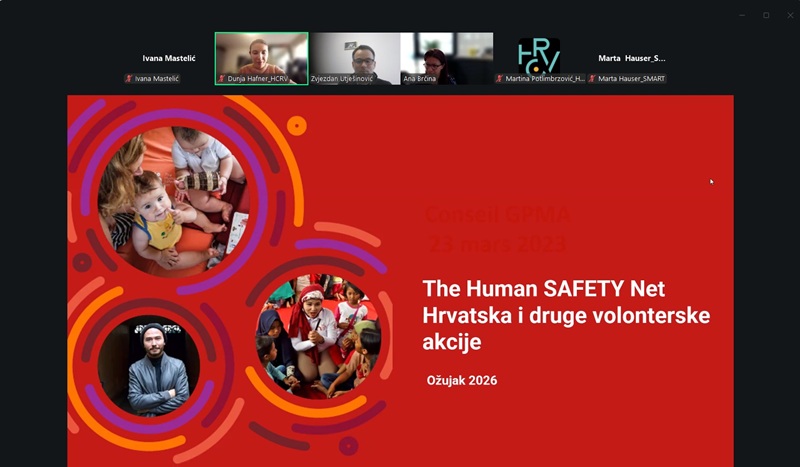Click the Marta Hauser_S... participant tile name
The image size is (800, 467).
pos(632,58)
